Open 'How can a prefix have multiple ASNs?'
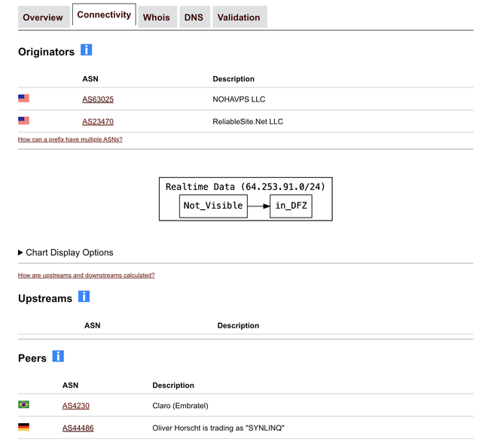Screen dimensions: 482x448 coord(70,139)
